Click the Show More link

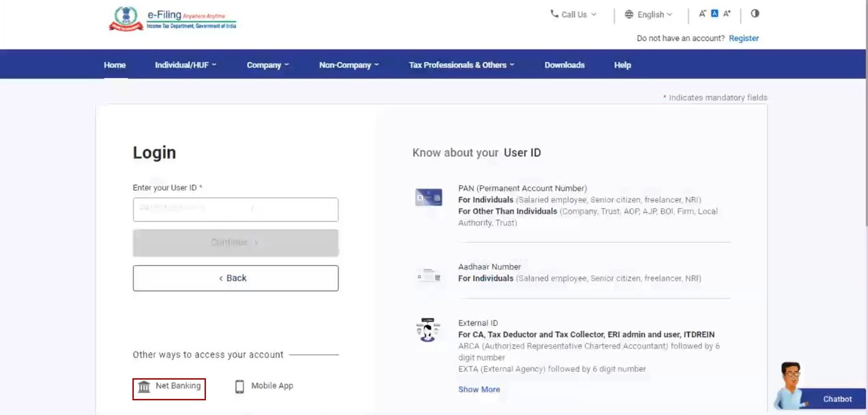tap(479, 389)
